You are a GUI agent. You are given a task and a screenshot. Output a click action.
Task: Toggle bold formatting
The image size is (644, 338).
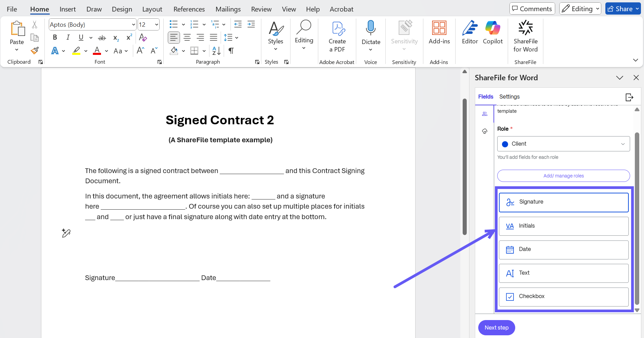pos(55,38)
